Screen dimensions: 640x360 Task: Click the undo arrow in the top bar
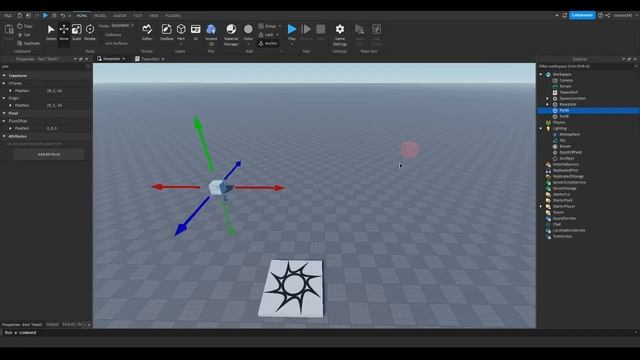coord(62,16)
